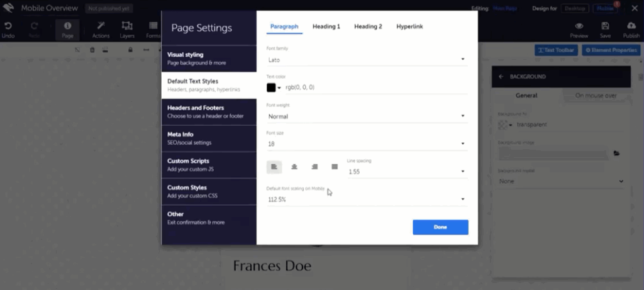The image size is (644, 290).
Task: Select left text alignment
Action: pos(274,167)
